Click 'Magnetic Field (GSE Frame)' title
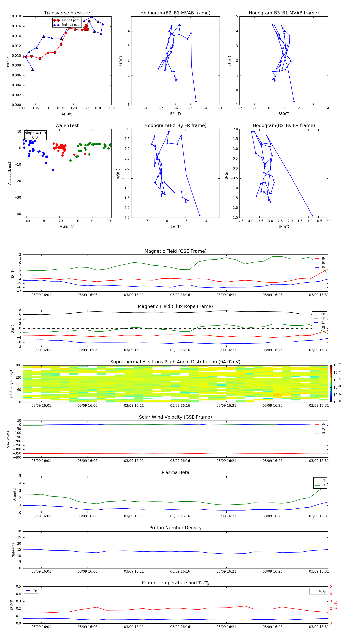 coord(175,251)
